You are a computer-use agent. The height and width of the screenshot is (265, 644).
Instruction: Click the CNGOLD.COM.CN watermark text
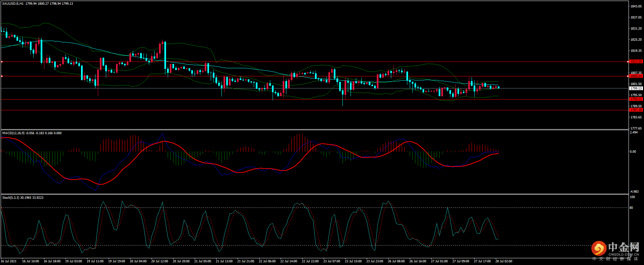pos(623,255)
